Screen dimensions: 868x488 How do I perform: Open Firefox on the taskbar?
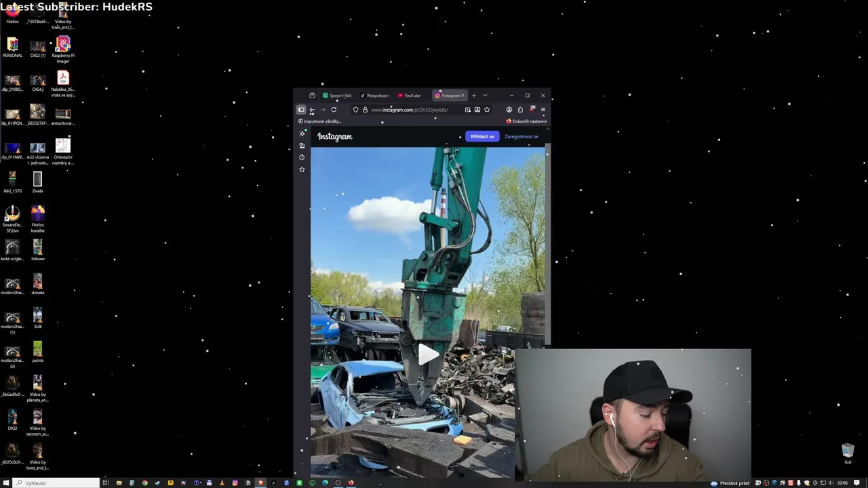coord(351,483)
